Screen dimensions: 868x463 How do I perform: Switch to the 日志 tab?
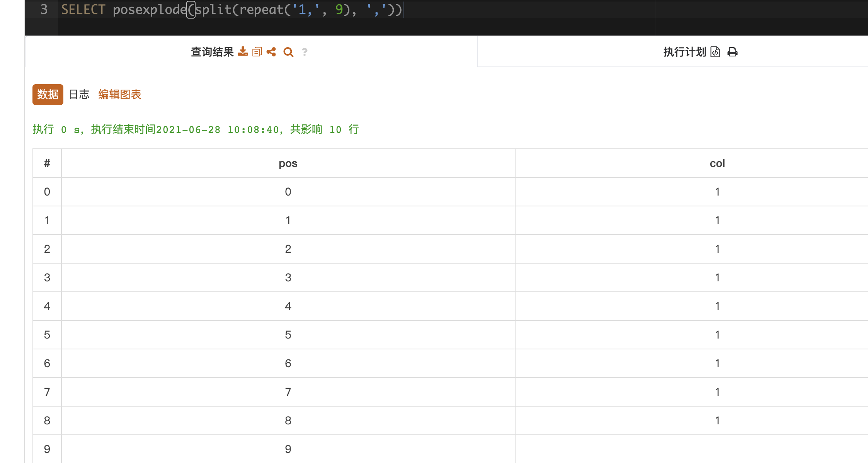79,94
